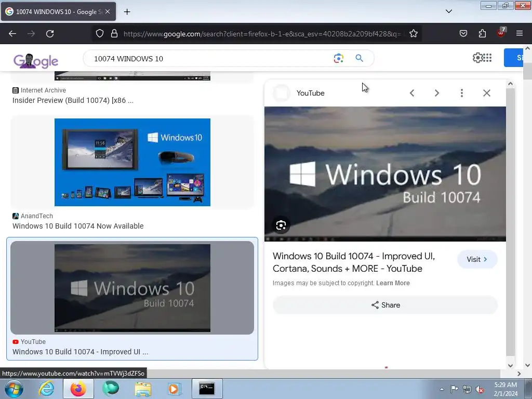Click the Visit button
This screenshot has width=532, height=399.
pyautogui.click(x=477, y=259)
